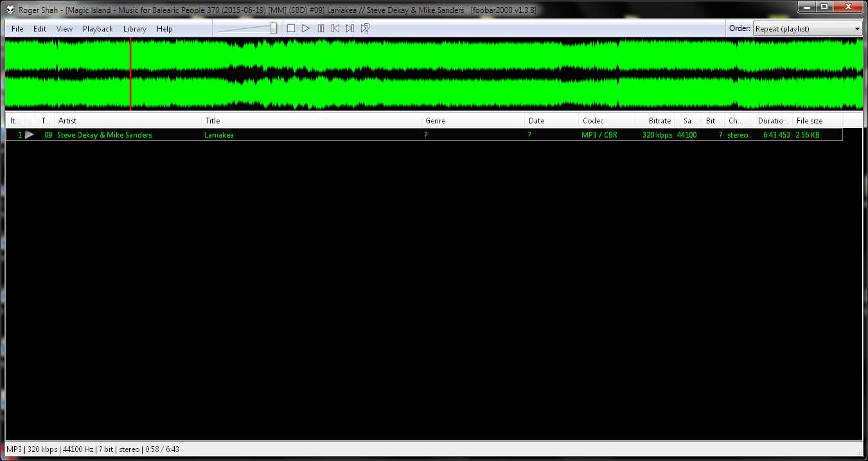This screenshot has height=461, width=868.
Task: Sort by the Duration column header
Action: point(772,121)
